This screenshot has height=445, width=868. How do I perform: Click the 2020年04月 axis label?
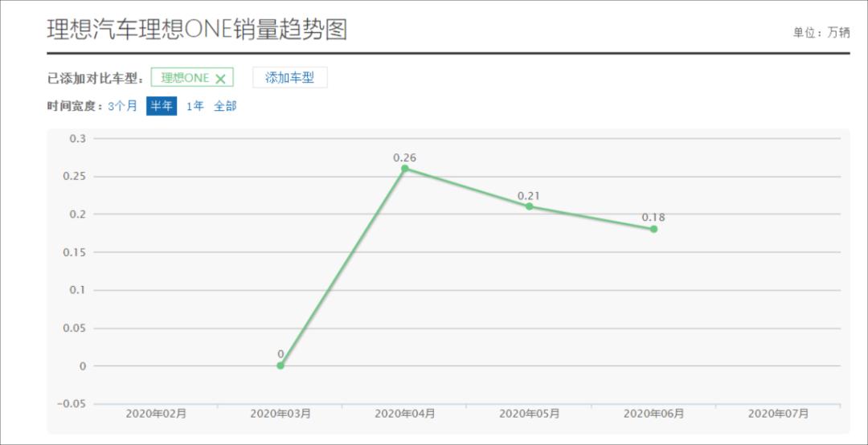point(404,414)
